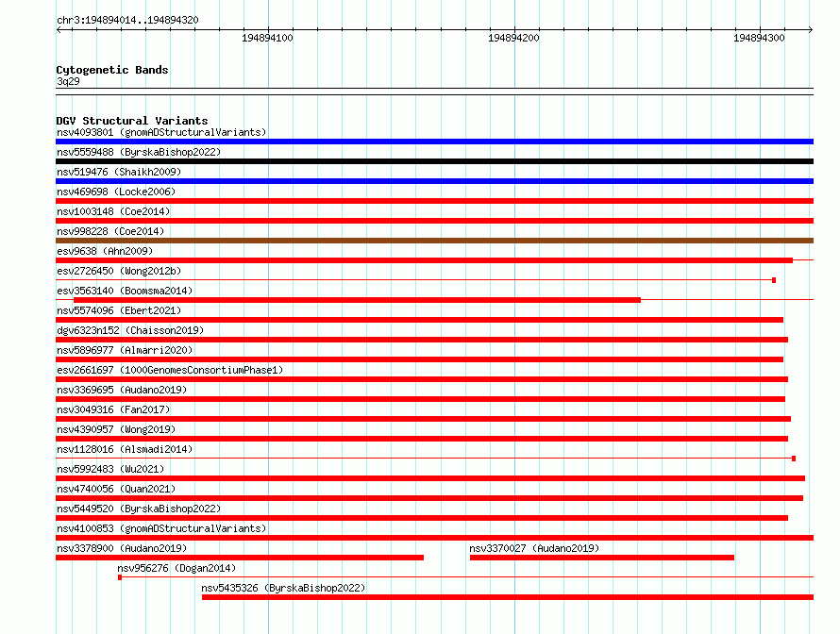The image size is (840, 634).
Task: Click red bar under nsv469698
Action: pos(434,201)
